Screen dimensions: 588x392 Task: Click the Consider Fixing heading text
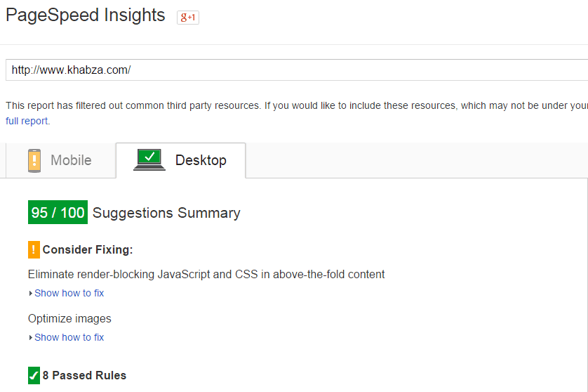88,249
